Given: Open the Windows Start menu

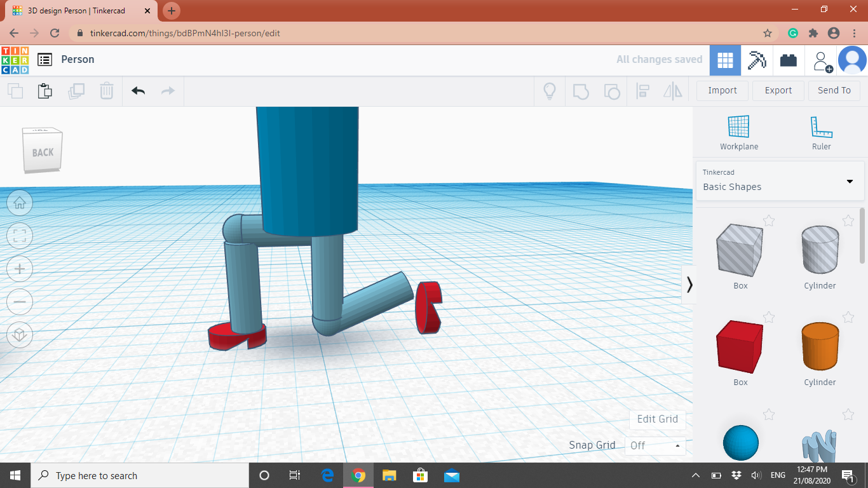Looking at the screenshot, I should (15, 475).
